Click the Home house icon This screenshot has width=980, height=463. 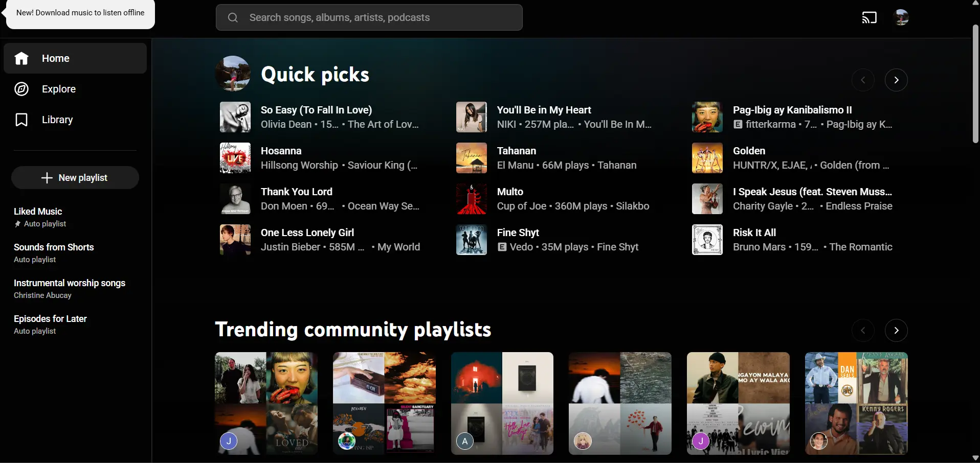[x=21, y=59]
